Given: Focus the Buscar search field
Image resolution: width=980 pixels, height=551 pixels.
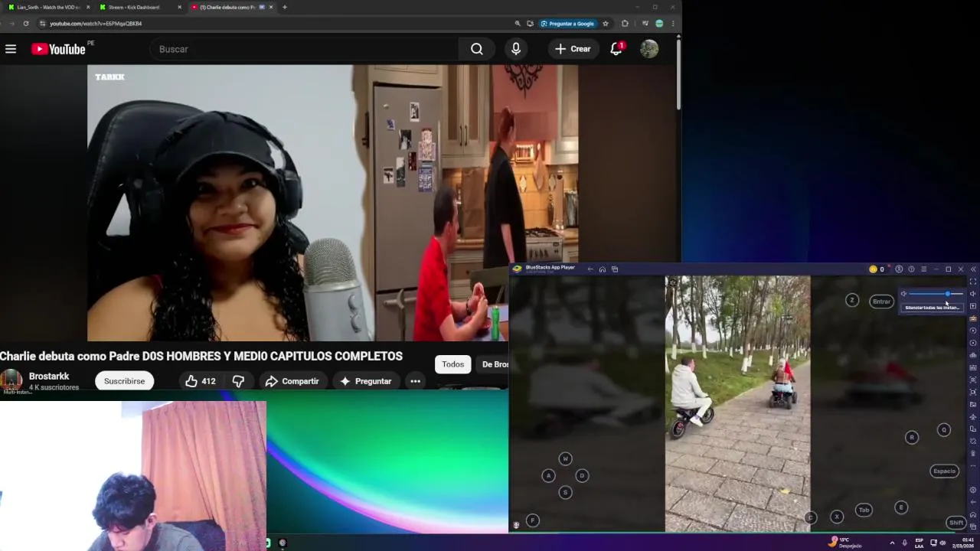Looking at the screenshot, I should click(305, 49).
